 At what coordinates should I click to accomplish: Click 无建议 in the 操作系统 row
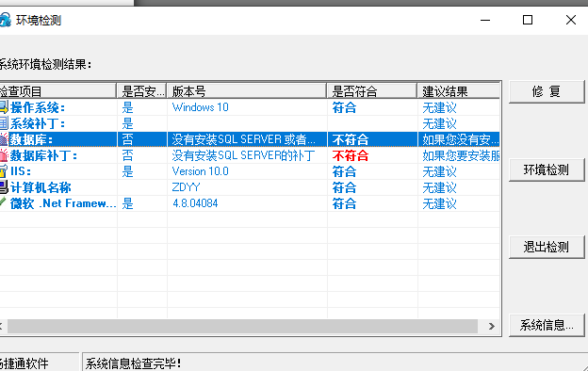point(439,108)
